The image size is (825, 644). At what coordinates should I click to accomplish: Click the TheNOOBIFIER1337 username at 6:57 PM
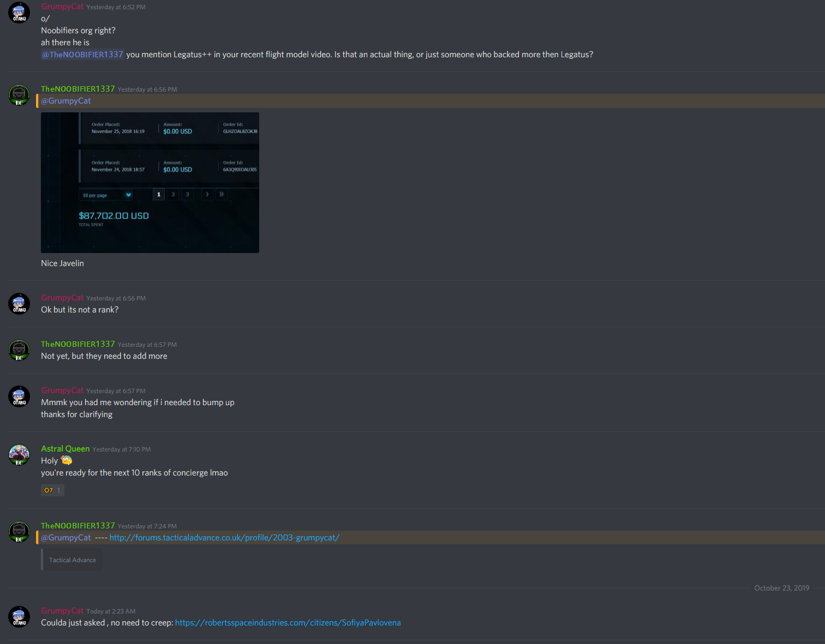78,344
